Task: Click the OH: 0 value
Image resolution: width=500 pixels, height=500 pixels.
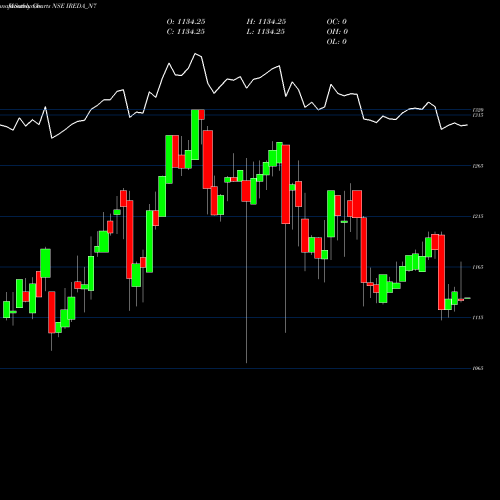Action: point(337,32)
